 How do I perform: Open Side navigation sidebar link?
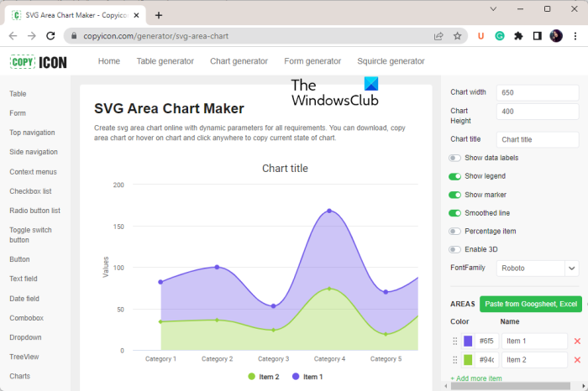(34, 152)
